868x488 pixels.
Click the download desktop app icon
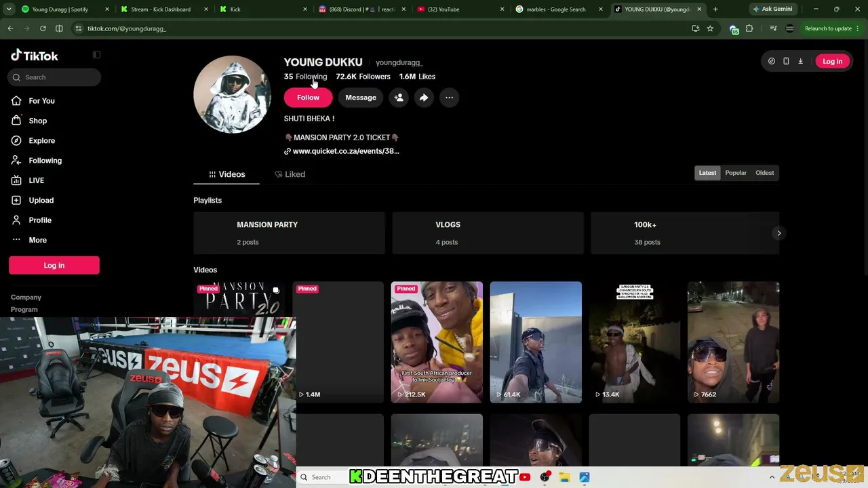click(x=800, y=62)
